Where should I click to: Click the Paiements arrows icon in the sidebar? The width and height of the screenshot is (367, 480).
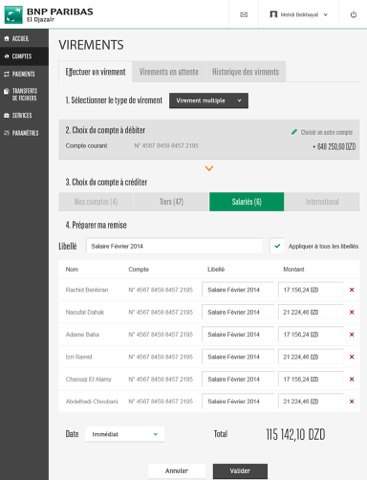6,74
